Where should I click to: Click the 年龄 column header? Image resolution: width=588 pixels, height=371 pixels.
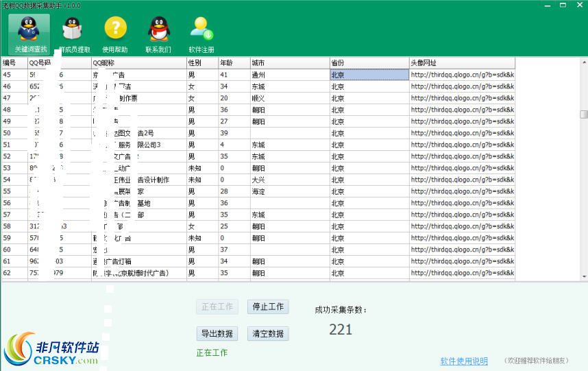click(234, 62)
